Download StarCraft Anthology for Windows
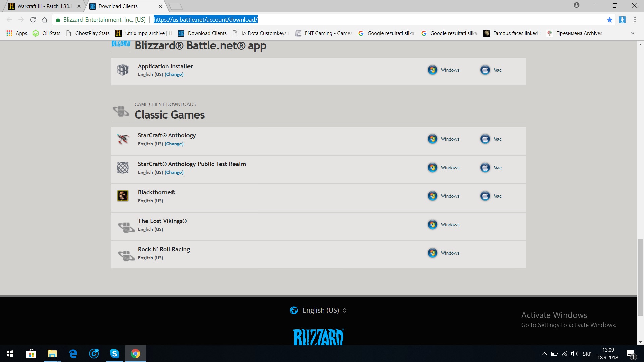The width and height of the screenshot is (644, 362). point(443,139)
